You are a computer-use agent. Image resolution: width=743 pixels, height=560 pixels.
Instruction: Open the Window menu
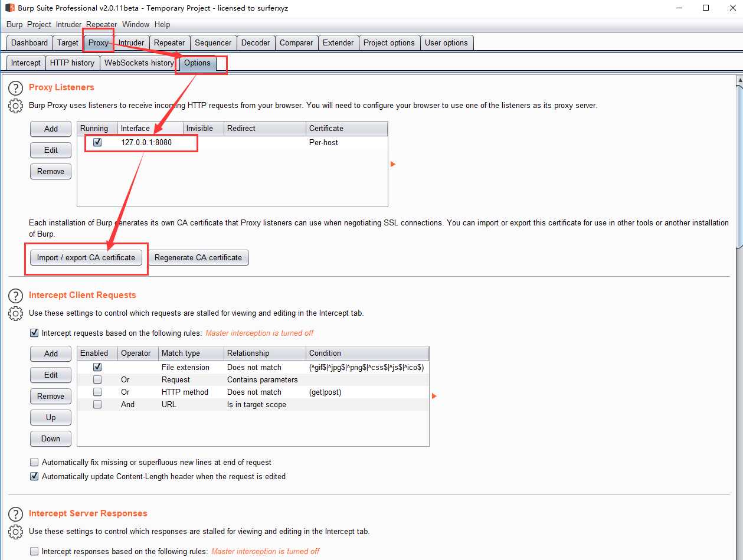pyautogui.click(x=136, y=24)
